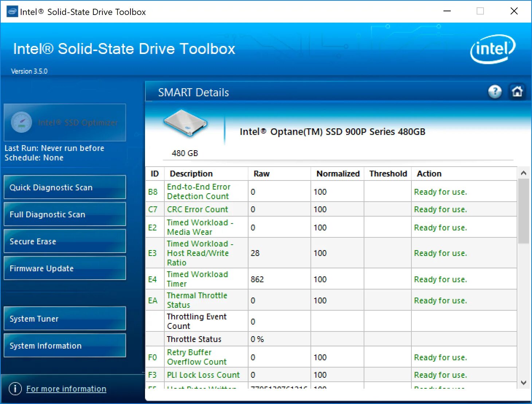The image size is (532, 404).
Task: Click the Version 3.5.0 label
Action: click(29, 71)
